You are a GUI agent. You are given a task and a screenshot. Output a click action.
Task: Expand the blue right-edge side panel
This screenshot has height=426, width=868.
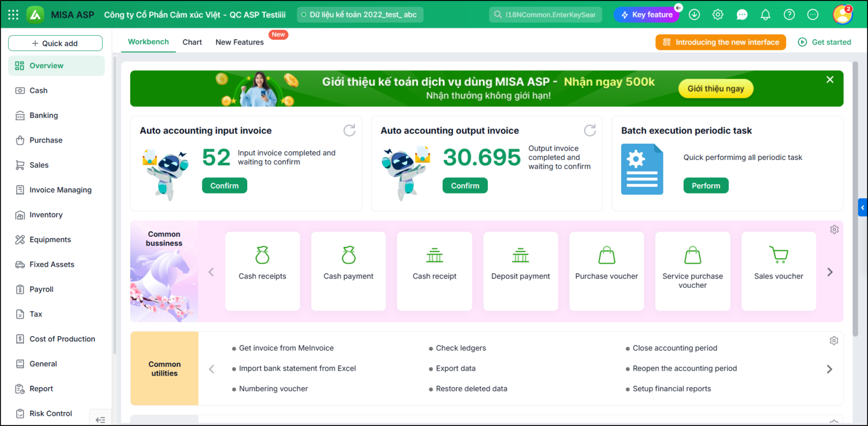(x=863, y=208)
